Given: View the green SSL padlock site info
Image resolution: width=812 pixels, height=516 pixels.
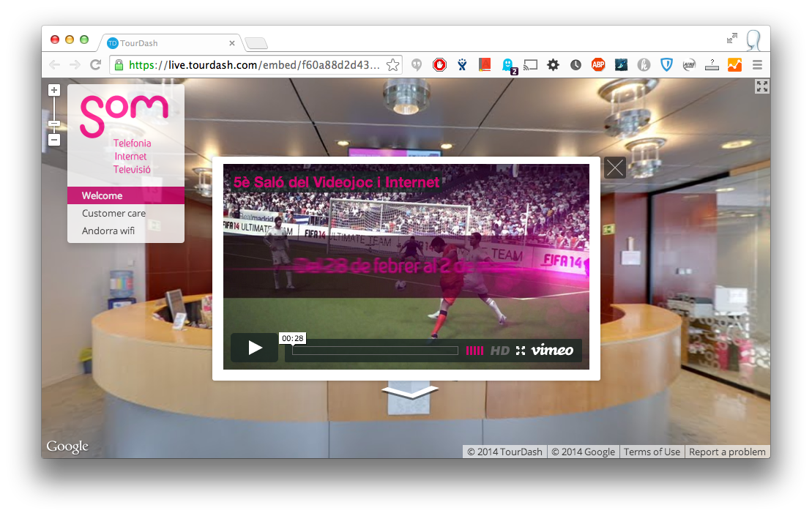Looking at the screenshot, I should (x=119, y=64).
